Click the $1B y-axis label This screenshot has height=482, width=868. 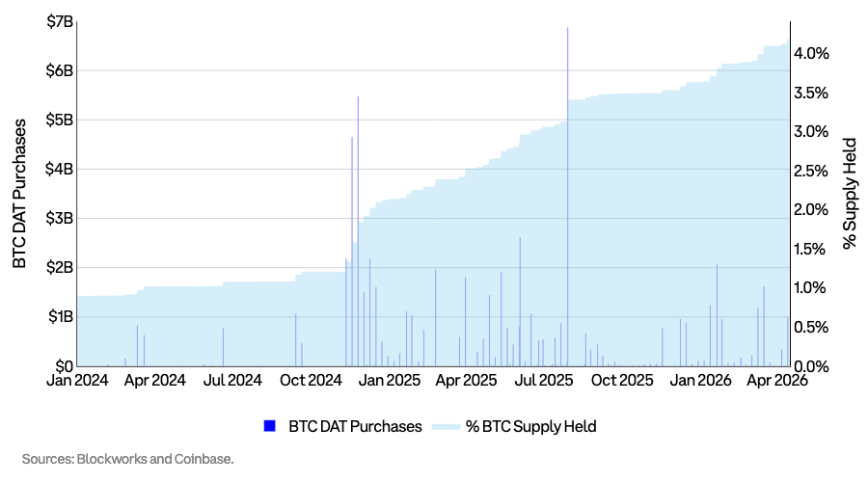(61, 316)
